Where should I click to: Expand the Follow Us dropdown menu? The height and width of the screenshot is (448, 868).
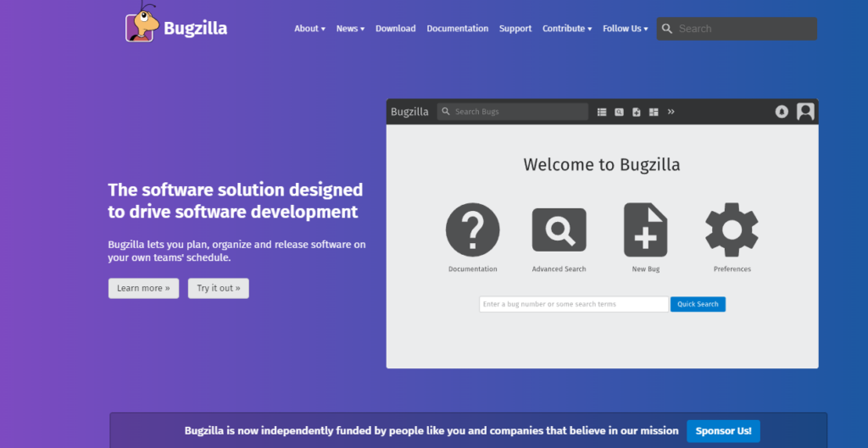pyautogui.click(x=625, y=29)
